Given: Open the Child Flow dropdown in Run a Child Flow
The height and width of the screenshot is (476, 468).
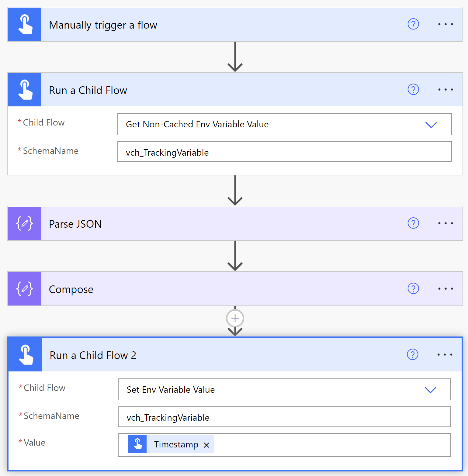Looking at the screenshot, I should 431,124.
